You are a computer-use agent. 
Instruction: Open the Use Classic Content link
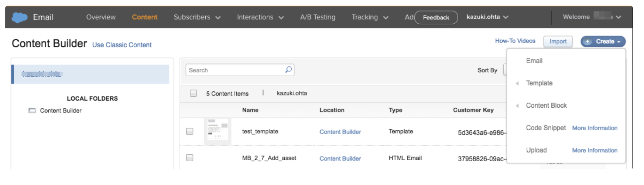(x=122, y=45)
